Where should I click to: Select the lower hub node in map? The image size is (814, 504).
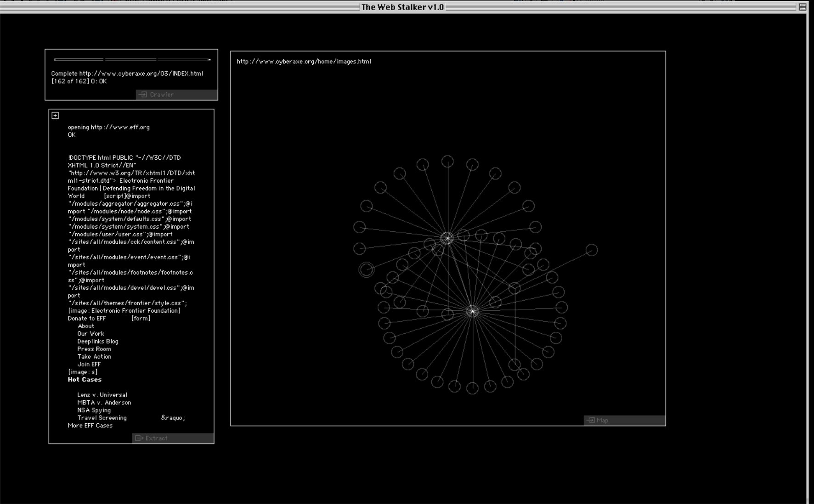(x=472, y=311)
